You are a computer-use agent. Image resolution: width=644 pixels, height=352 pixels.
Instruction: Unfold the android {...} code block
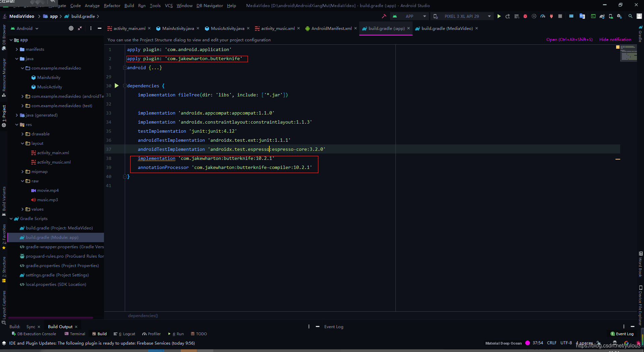click(x=125, y=68)
